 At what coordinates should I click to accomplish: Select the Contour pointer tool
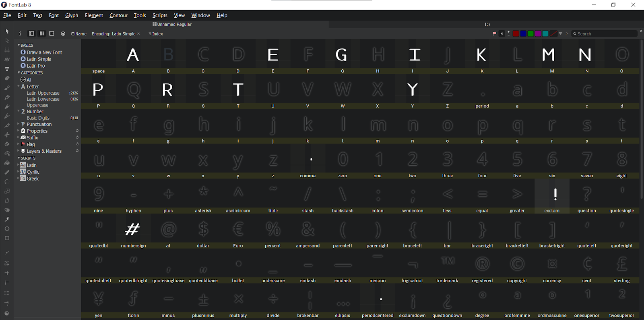click(7, 31)
